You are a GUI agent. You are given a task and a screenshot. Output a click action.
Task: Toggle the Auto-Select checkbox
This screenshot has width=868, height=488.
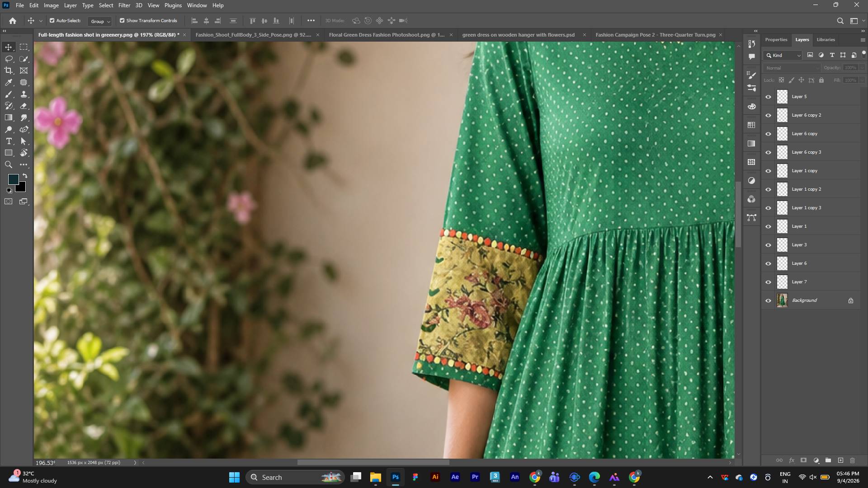pos(52,21)
